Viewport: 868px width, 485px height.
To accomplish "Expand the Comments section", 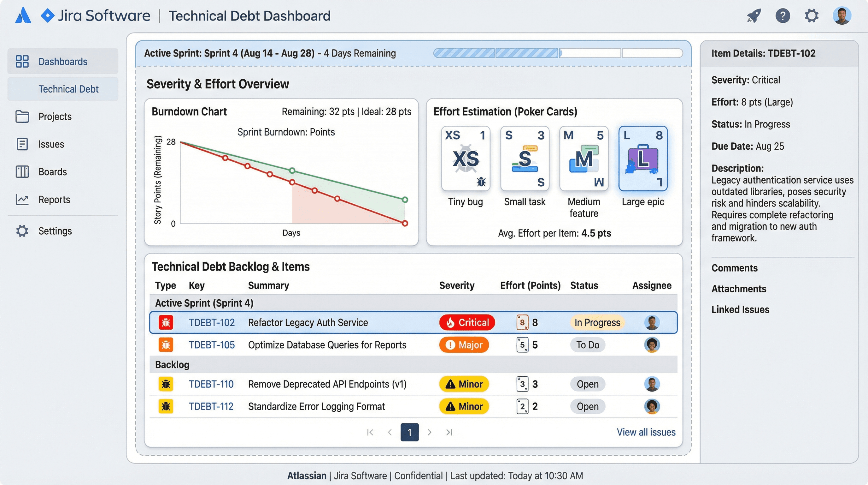I will pos(735,268).
